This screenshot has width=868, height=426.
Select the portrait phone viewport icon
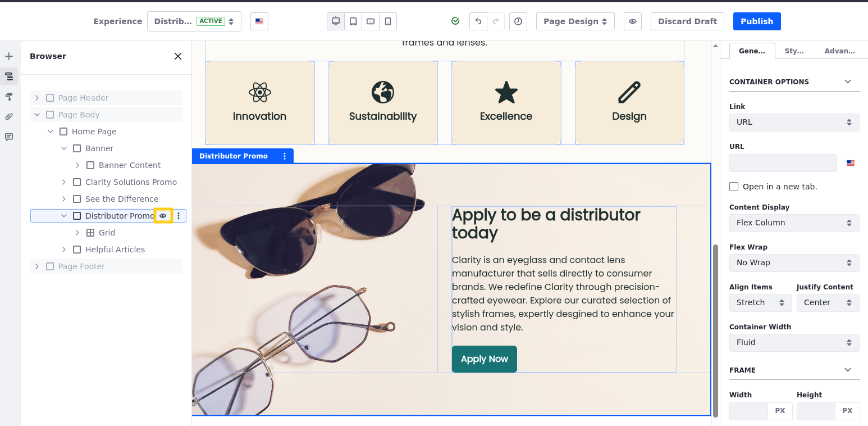[388, 21]
